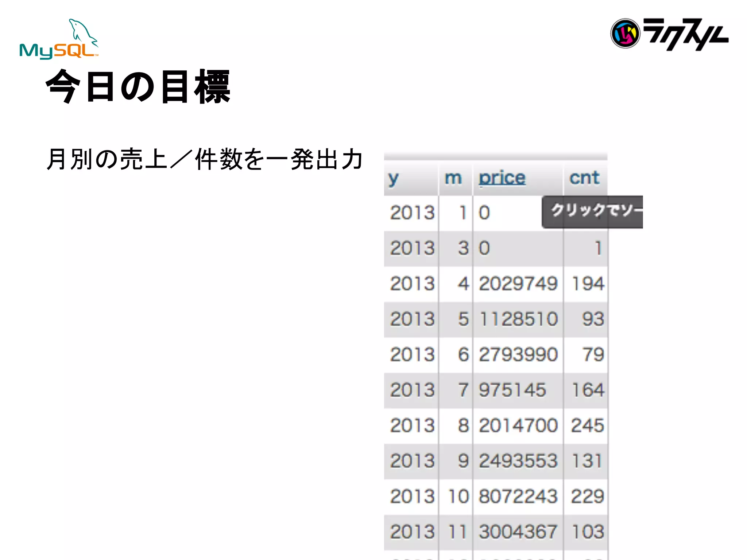Click the slide title 今日の目標
The width and height of the screenshot is (747, 560).
pos(138,86)
